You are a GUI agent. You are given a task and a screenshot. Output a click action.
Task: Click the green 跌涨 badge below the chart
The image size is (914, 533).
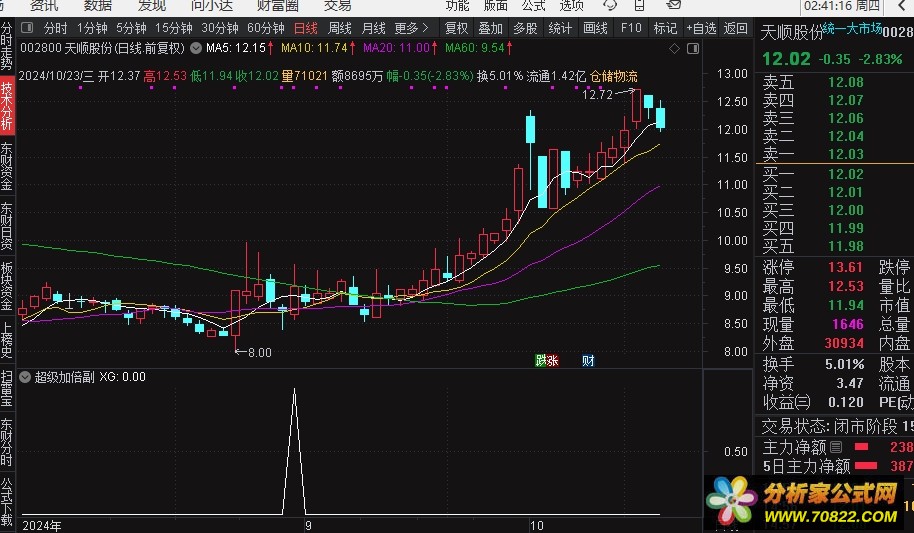click(x=547, y=360)
